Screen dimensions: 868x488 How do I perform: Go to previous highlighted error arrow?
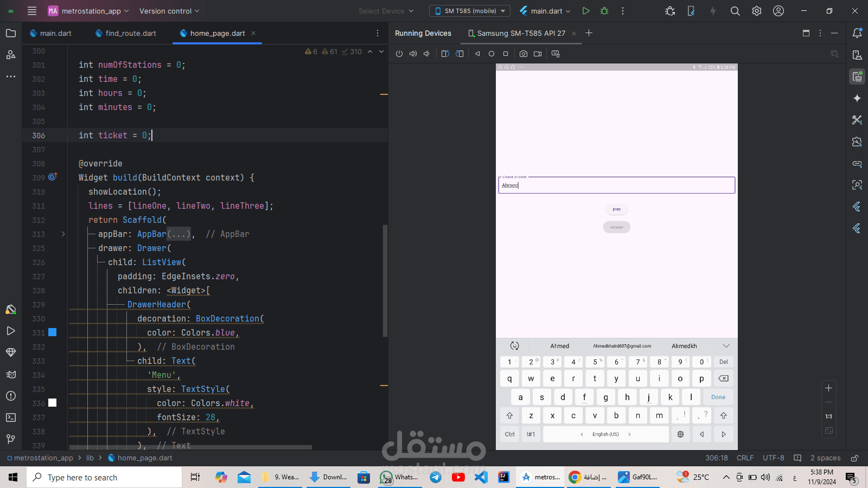[370, 52]
